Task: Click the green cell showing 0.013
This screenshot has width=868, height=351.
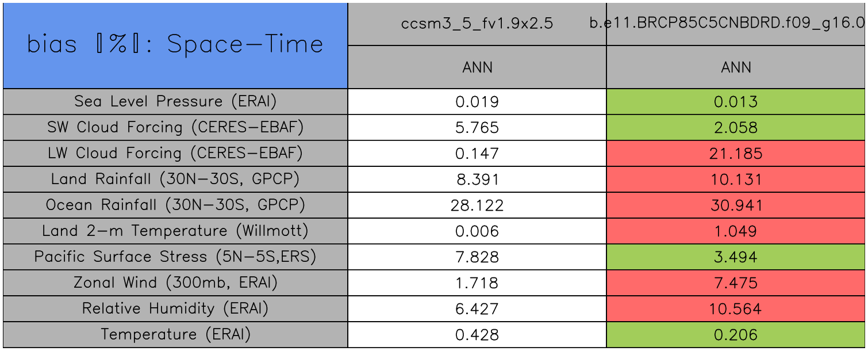Action: [736, 102]
